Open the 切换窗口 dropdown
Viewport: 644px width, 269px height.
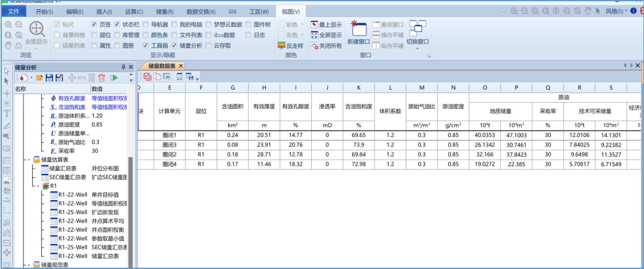tap(417, 49)
